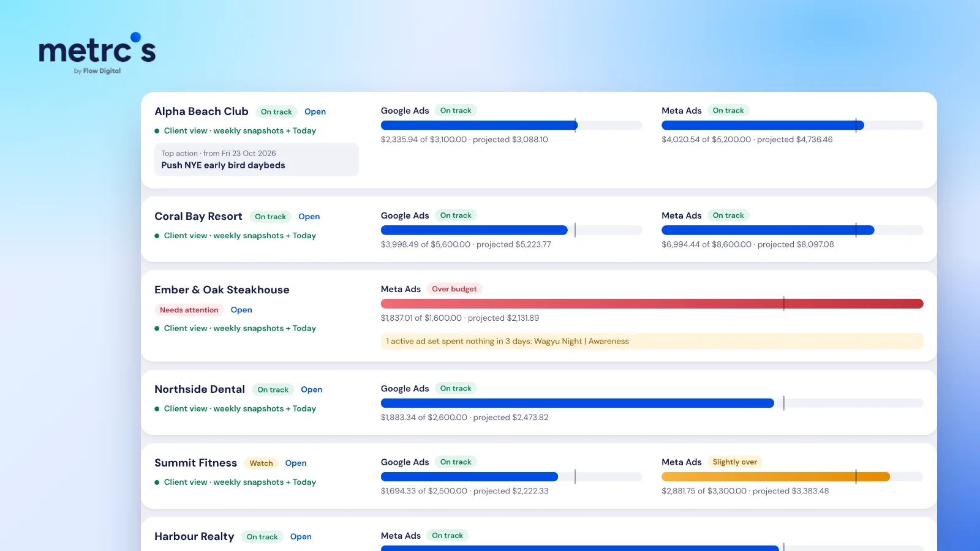The image size is (980, 551).
Task: Open Ember & Oak Steakhouse client
Action: tap(241, 310)
